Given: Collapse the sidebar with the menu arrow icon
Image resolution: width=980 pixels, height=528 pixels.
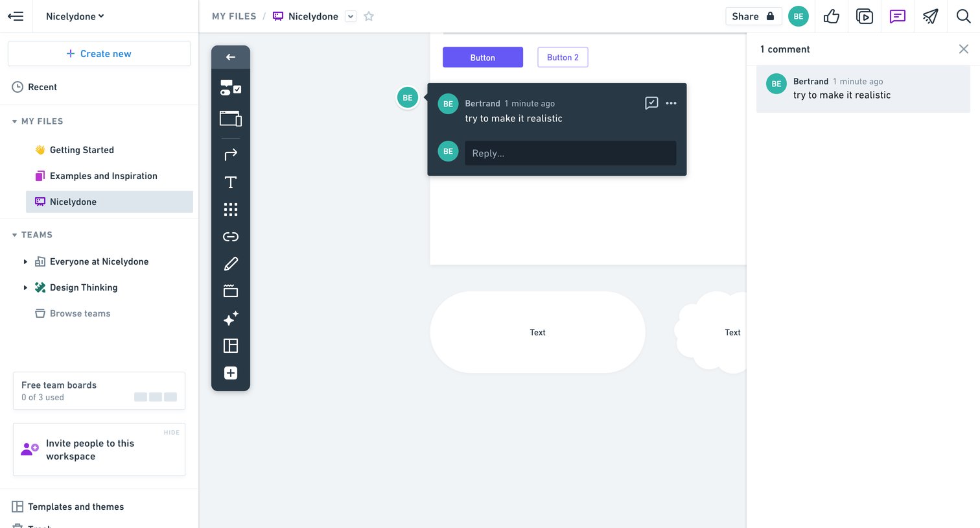Looking at the screenshot, I should click(16, 16).
